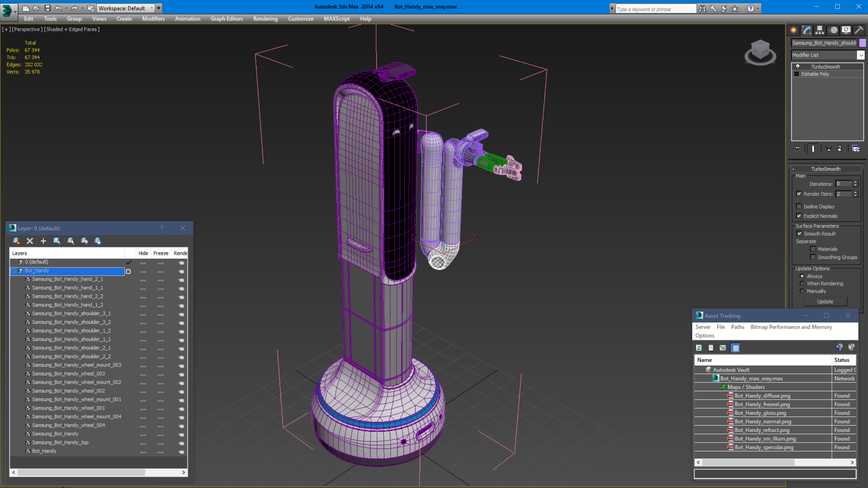Switch to the Utilities hammer panel tab
Screen dimensions: 868x488
(x=859, y=30)
